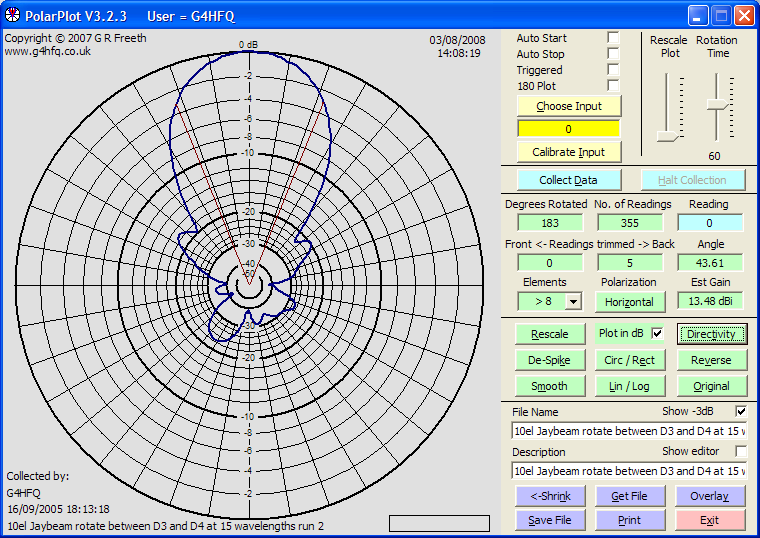This screenshot has width=760, height=538.
Task: Toggle Lin / Log scale
Action: [630, 386]
